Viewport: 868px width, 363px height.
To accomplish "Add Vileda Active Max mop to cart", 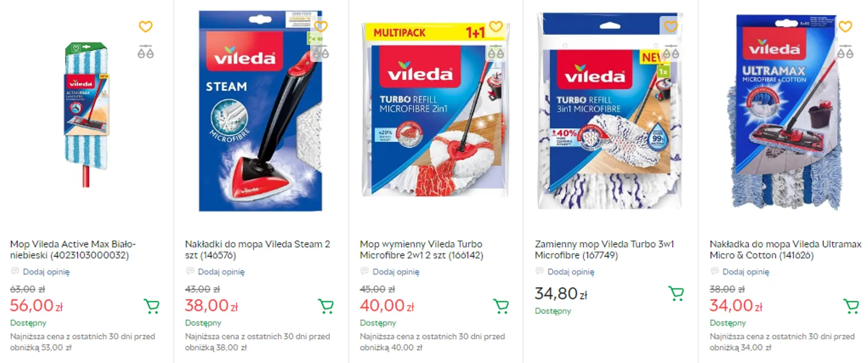I will click(x=151, y=306).
